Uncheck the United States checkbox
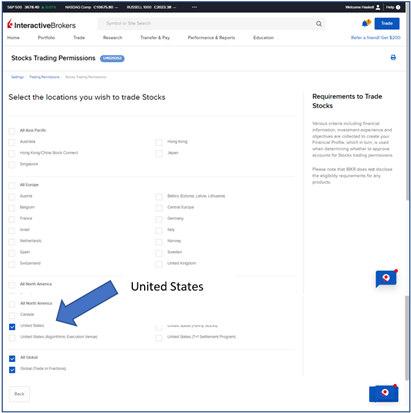Screen dimensions: 411x413 12,327
